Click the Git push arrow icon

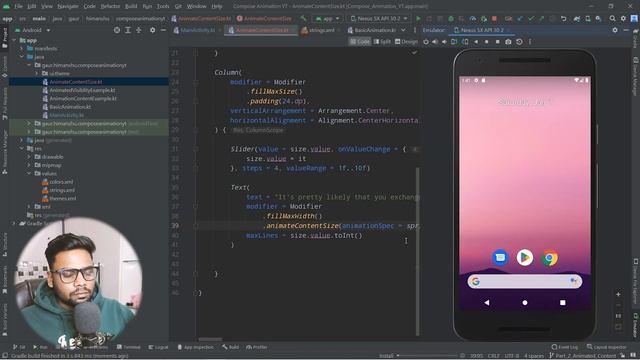pos(541,19)
